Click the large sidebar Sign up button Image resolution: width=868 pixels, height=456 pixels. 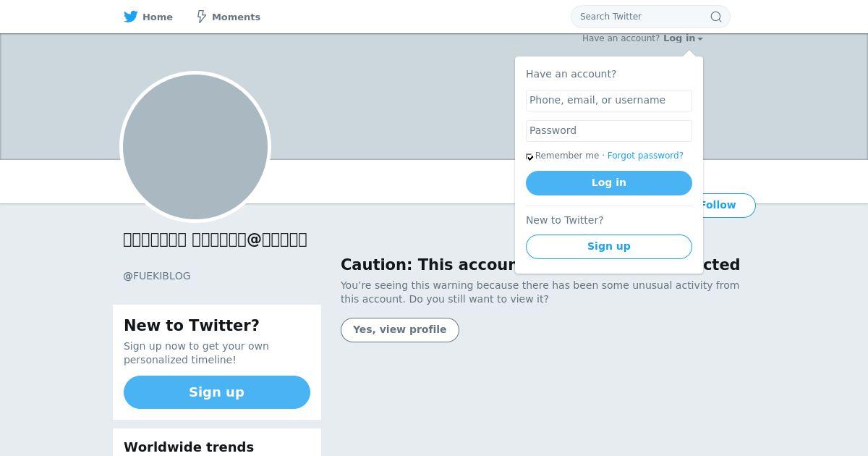(x=217, y=392)
